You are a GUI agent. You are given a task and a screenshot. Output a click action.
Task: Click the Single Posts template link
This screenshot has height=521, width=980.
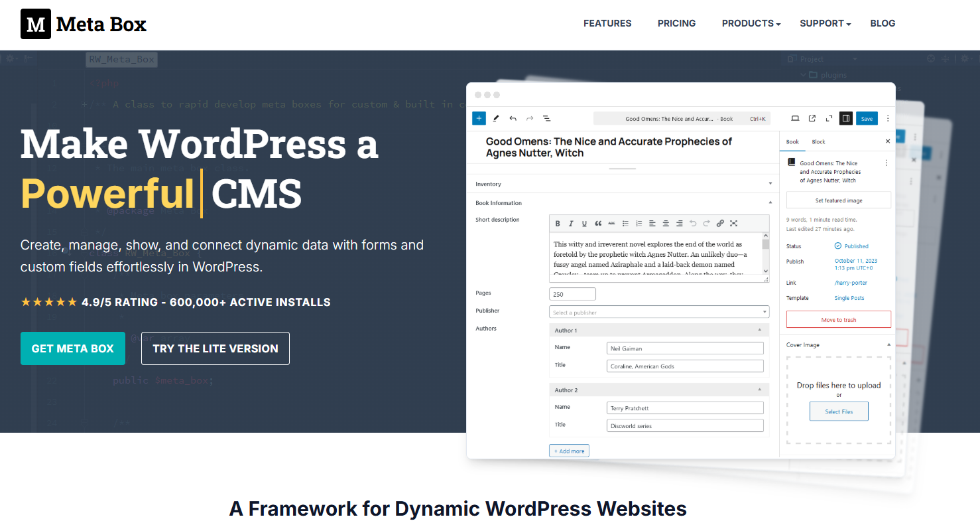[849, 298]
